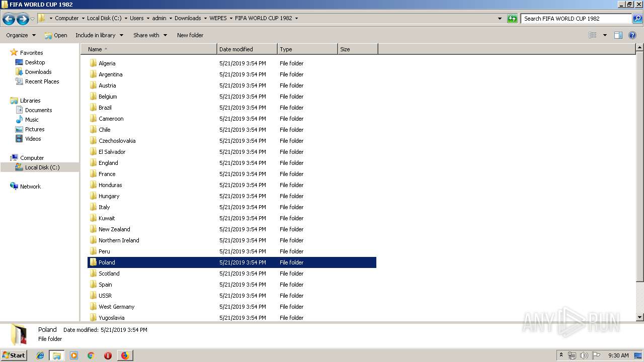Select Libraries in navigation pane
The image size is (644, 362).
30,101
